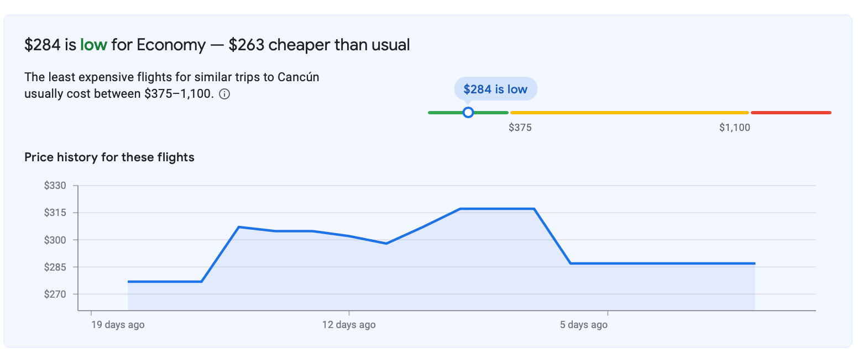Click the '$1,100' label under the slider

tap(735, 128)
